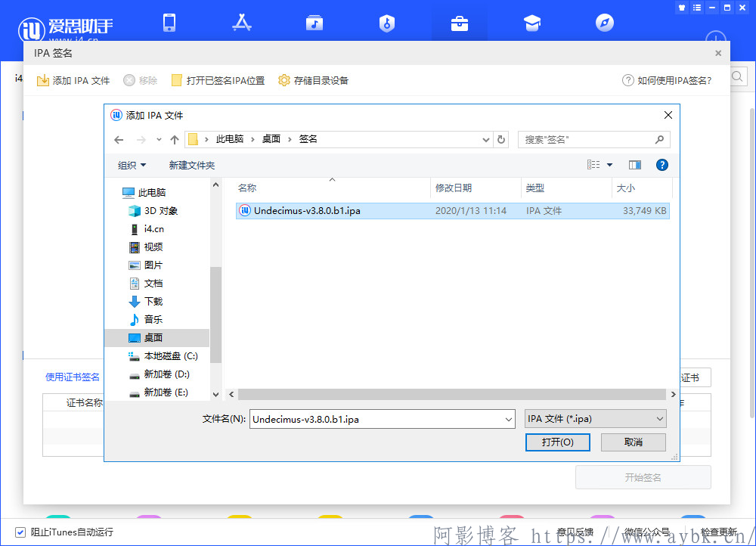Click 签名 in the address breadcrumb

[308, 139]
